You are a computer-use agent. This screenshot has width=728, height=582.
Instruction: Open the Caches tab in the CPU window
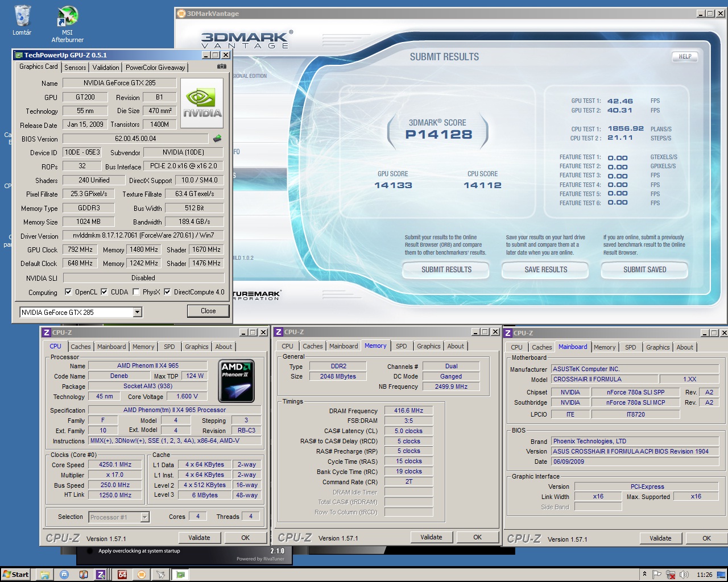point(81,347)
